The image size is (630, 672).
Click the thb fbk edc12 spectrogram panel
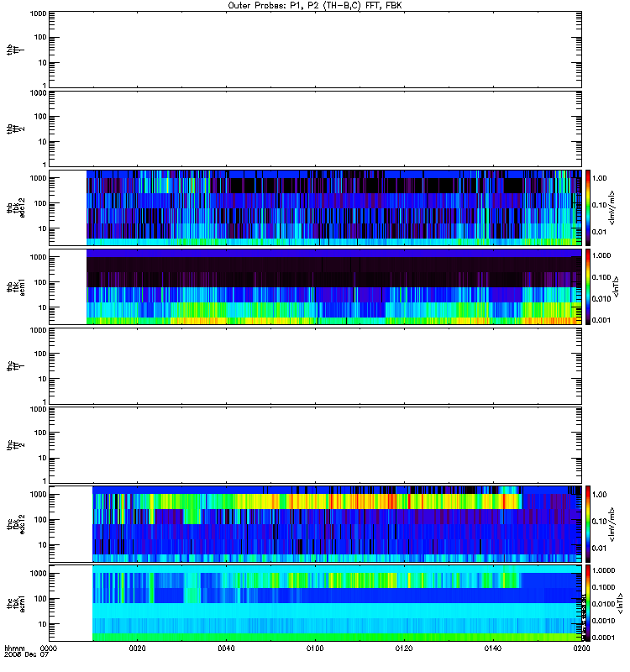315,207
